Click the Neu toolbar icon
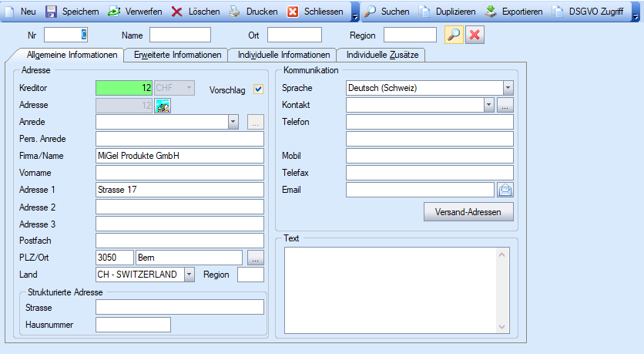This screenshot has width=644, height=354. coord(12,12)
